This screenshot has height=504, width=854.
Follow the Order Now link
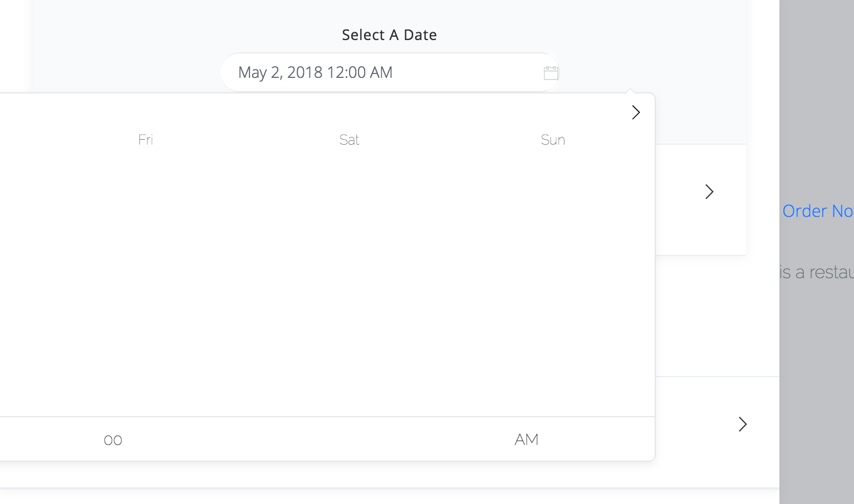(x=817, y=211)
